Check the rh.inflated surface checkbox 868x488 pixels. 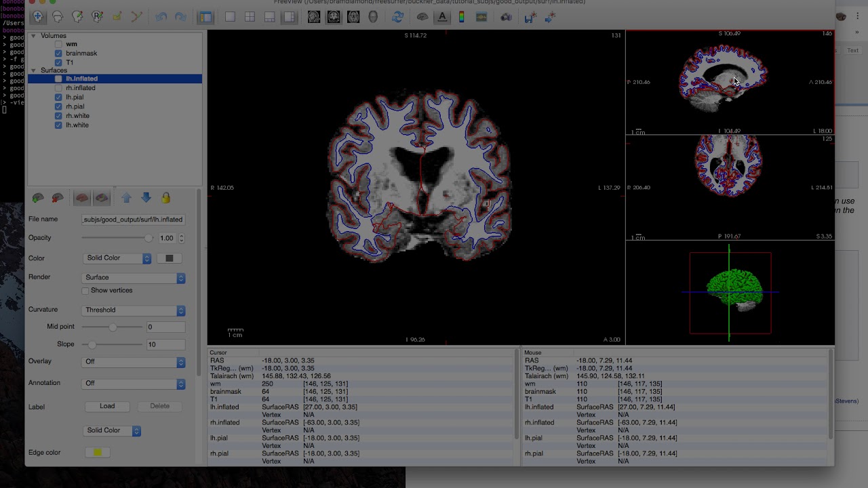pos(58,88)
